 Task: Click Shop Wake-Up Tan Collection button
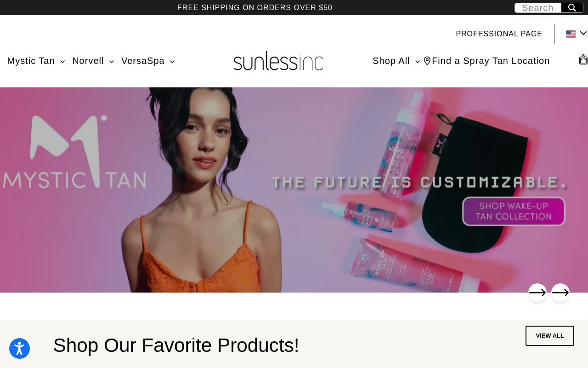coord(514,211)
